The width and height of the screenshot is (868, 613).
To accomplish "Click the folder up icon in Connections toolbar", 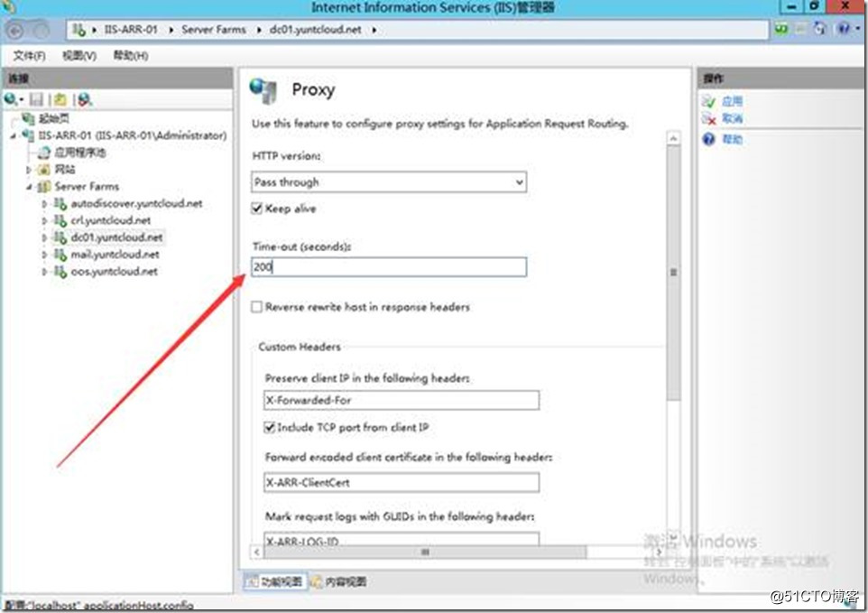I will point(60,99).
